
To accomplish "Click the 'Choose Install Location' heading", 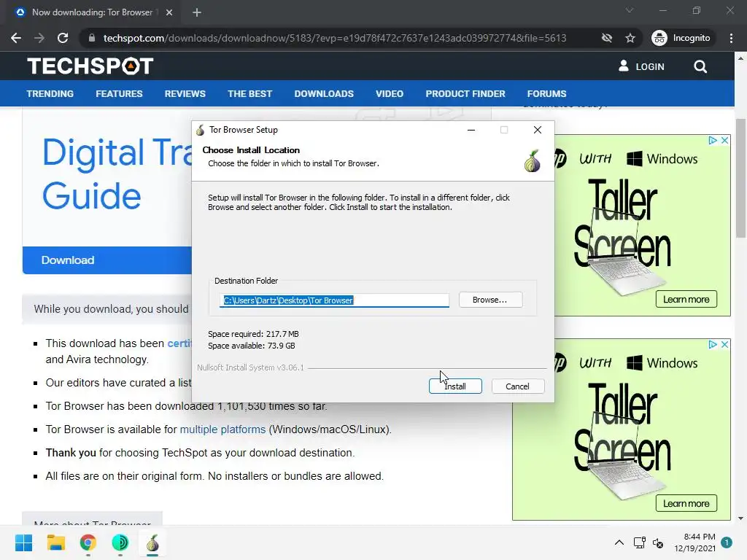I will click(251, 150).
